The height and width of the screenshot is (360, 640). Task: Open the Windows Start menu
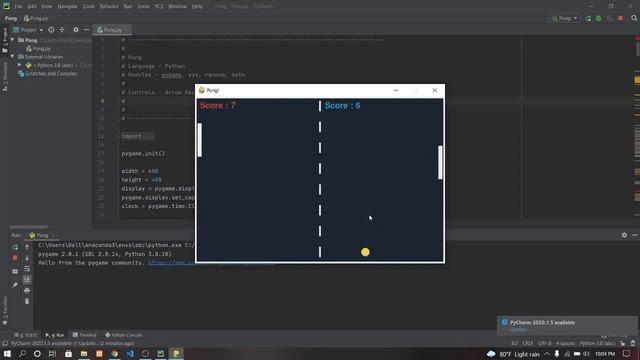[7, 353]
